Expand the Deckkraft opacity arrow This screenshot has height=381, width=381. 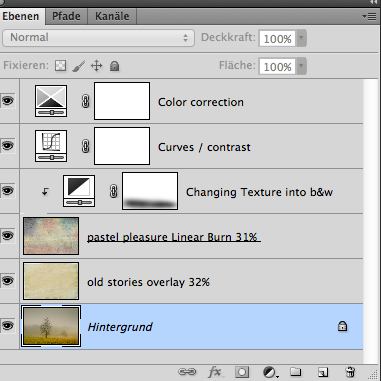301,38
